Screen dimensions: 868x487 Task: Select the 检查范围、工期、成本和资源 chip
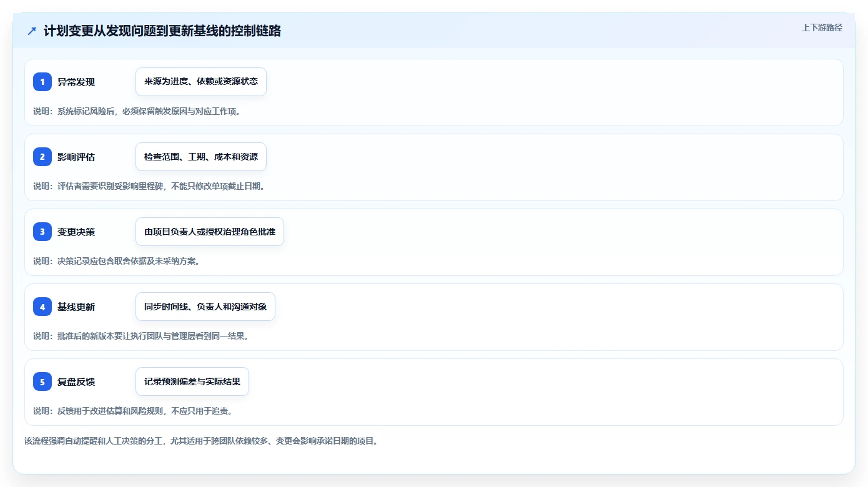point(201,157)
